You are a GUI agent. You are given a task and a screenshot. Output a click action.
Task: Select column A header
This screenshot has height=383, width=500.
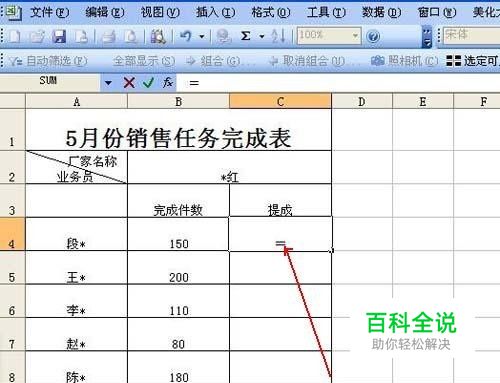[x=76, y=101]
